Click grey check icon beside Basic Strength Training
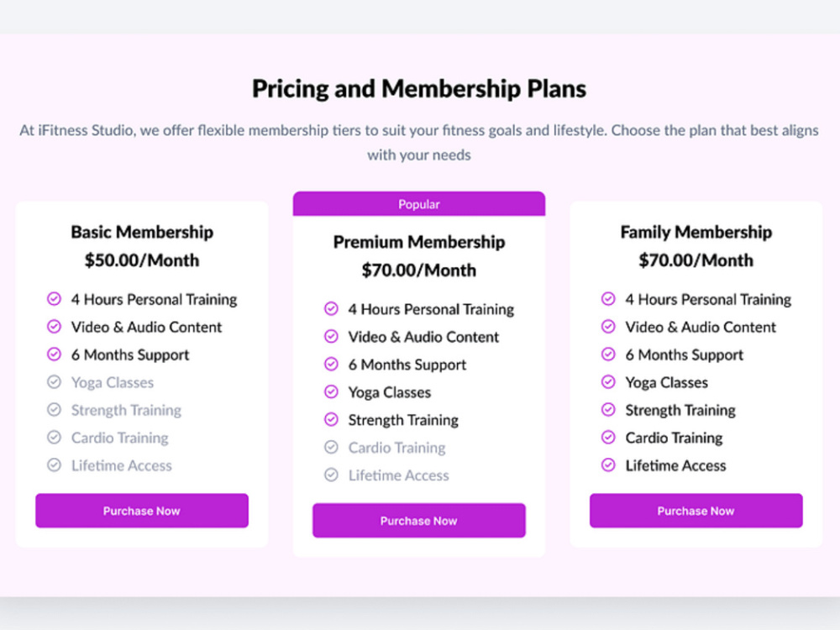This screenshot has width=840, height=630. point(54,409)
